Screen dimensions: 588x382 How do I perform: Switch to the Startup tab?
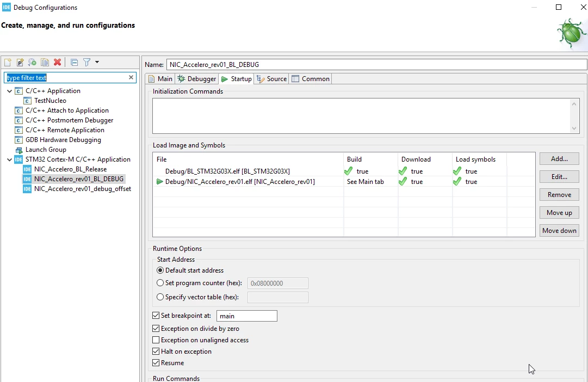pos(237,79)
